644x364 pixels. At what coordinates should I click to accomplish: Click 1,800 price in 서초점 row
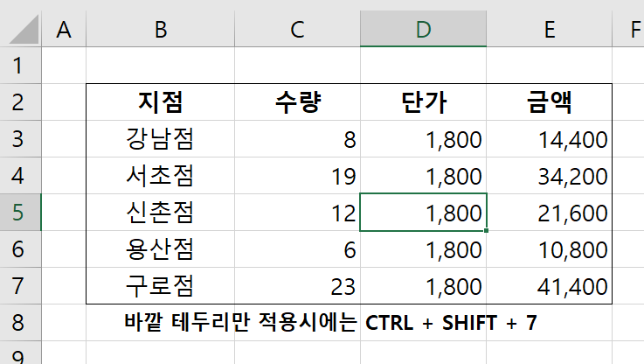tap(424, 176)
